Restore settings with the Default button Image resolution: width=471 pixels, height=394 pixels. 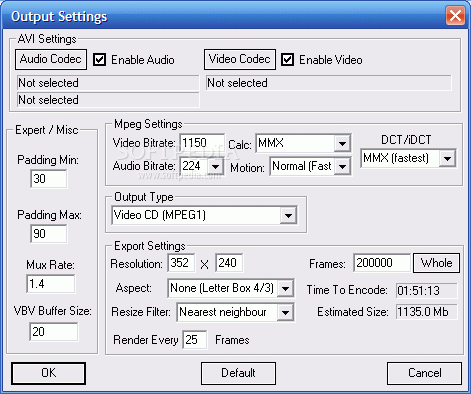click(x=238, y=373)
